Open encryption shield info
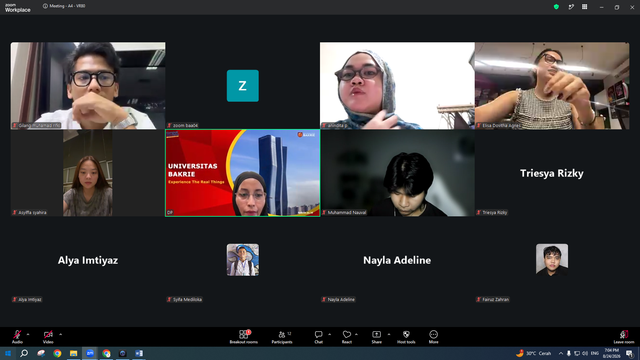 click(x=556, y=7)
